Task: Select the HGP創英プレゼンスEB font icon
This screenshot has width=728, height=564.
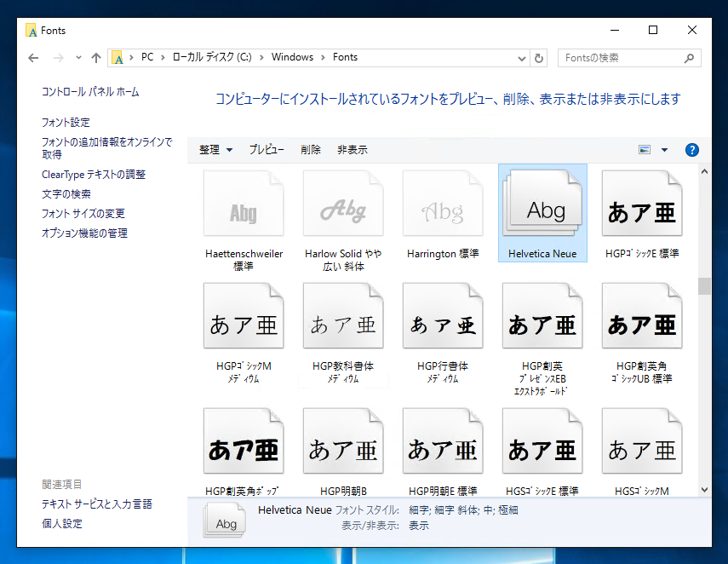Action: 542,315
